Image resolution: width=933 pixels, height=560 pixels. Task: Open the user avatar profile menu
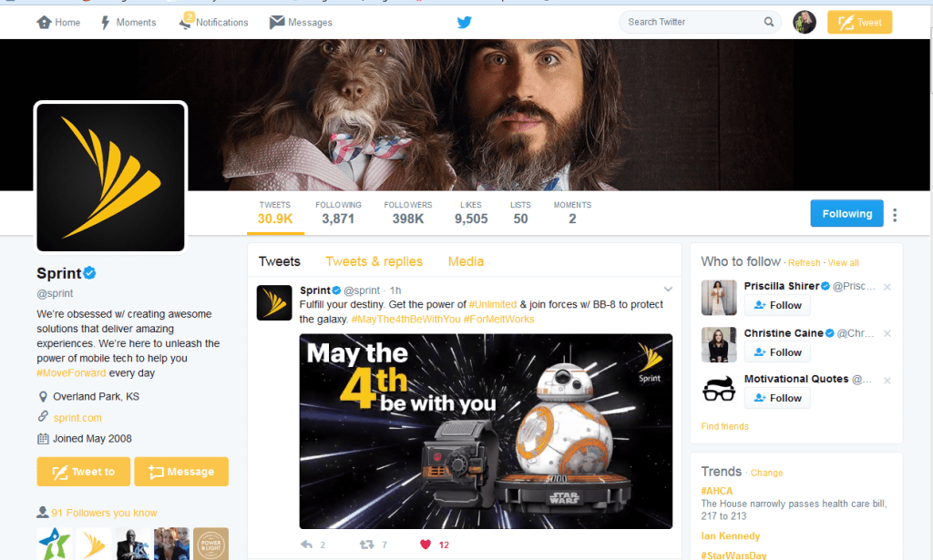(804, 22)
